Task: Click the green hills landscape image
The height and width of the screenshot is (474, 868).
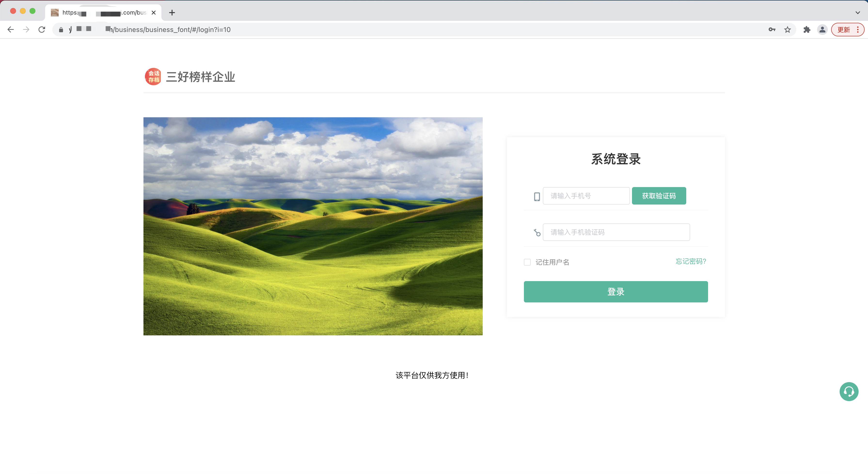Action: (x=313, y=226)
